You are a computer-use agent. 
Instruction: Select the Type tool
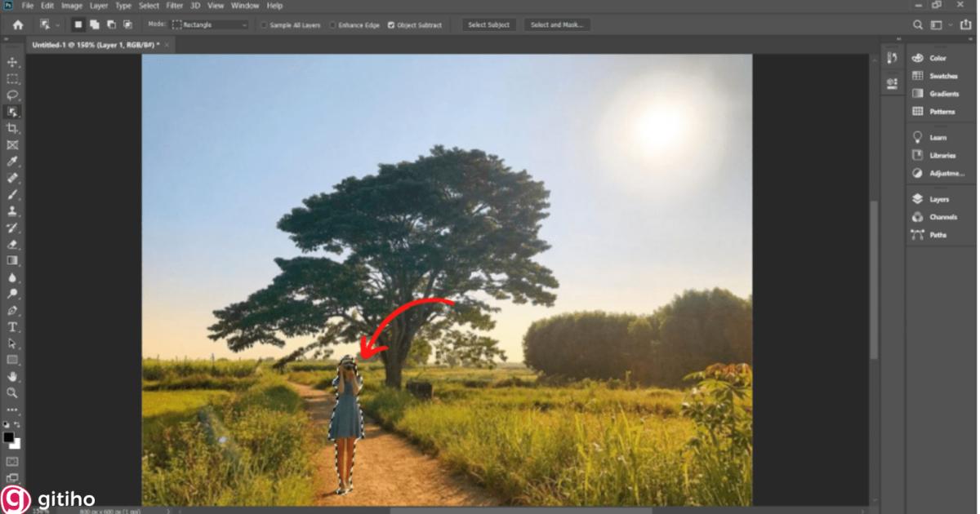(11, 326)
